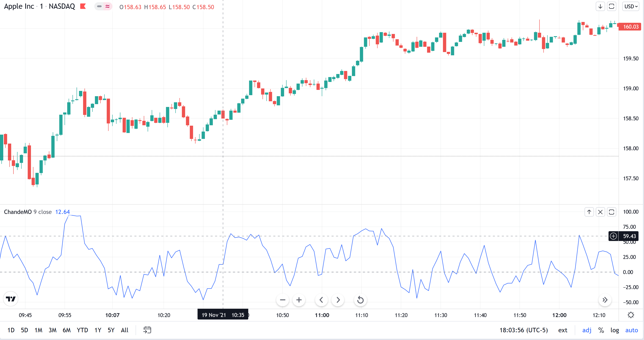Screen dimensions: 644x340
Task: Click the Apple Inc symbol title
Action: point(19,6)
